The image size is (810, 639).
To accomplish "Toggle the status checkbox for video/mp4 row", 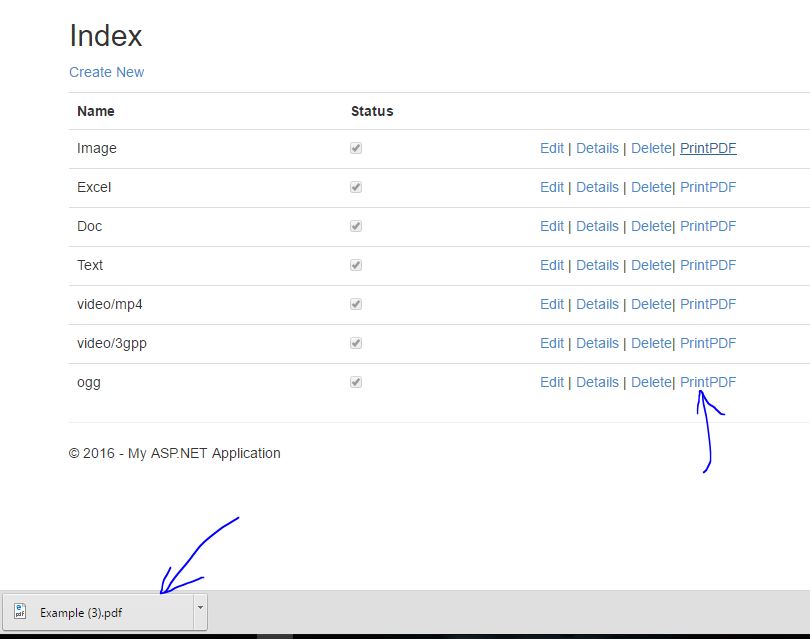I will (355, 303).
